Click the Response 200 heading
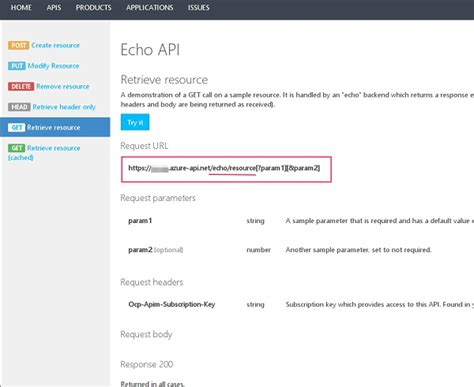The height and width of the screenshot is (387, 474). click(147, 364)
